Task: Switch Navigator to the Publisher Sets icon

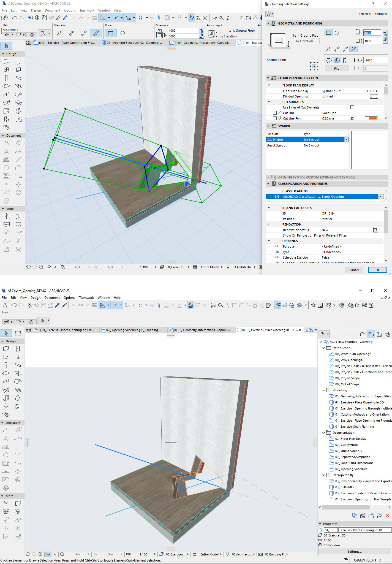Action: coord(388,334)
